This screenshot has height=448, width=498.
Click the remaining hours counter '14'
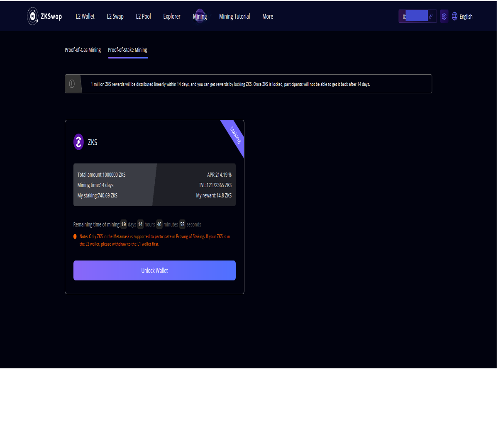click(x=140, y=224)
